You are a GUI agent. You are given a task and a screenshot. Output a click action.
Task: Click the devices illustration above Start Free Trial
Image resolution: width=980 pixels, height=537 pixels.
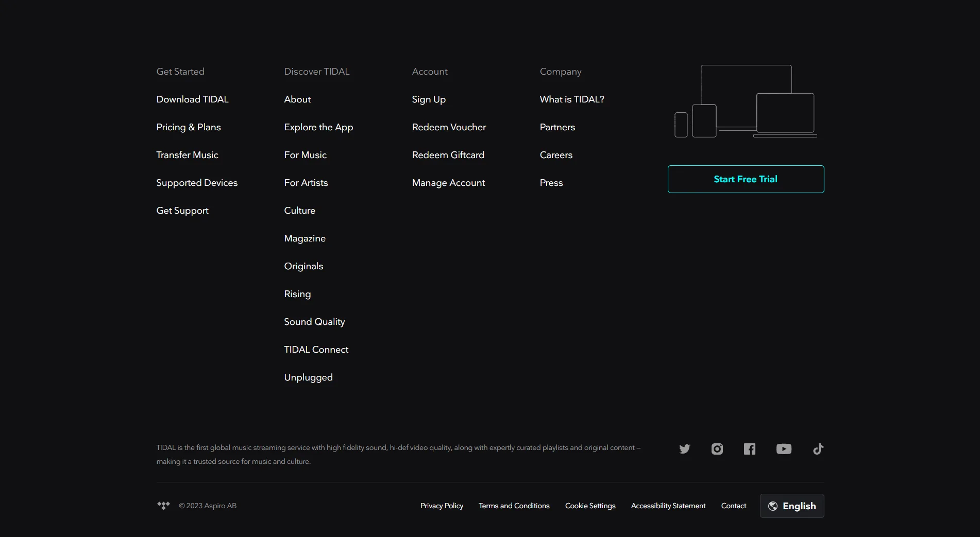point(746,101)
